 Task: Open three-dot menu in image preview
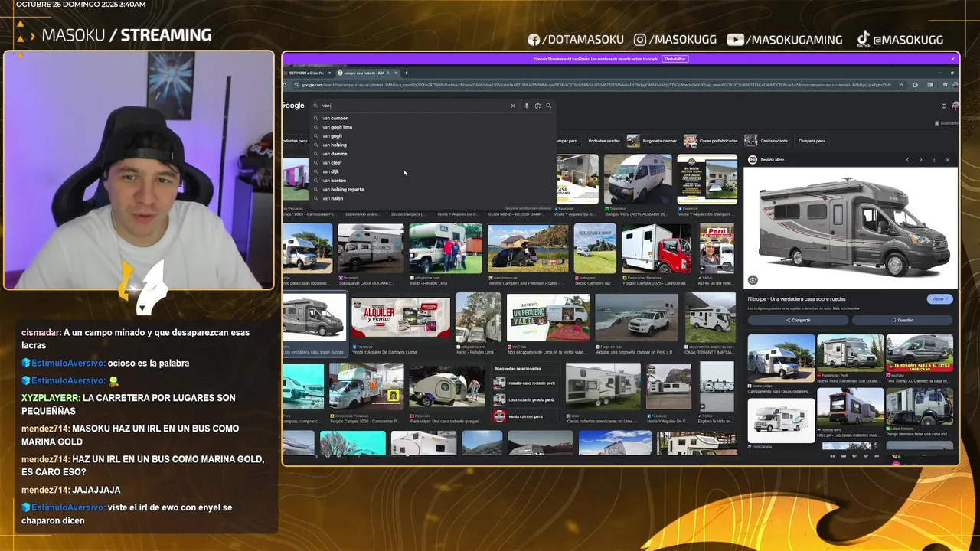[934, 160]
